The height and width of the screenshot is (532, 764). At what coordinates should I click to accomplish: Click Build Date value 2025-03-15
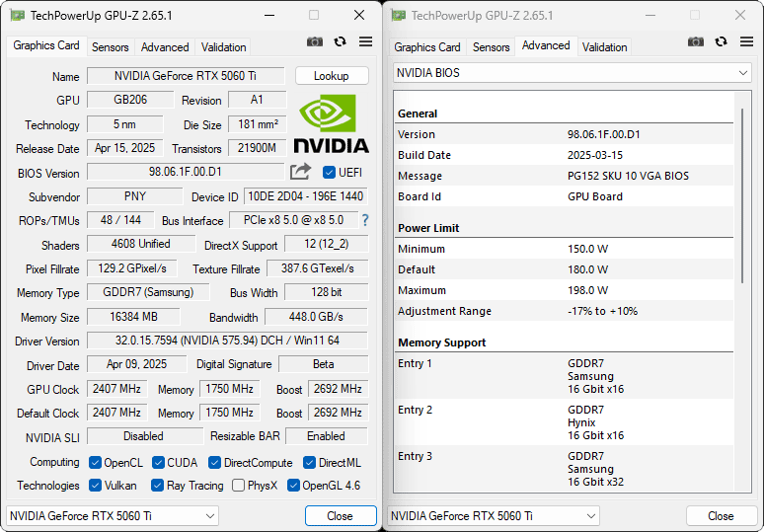tap(595, 155)
